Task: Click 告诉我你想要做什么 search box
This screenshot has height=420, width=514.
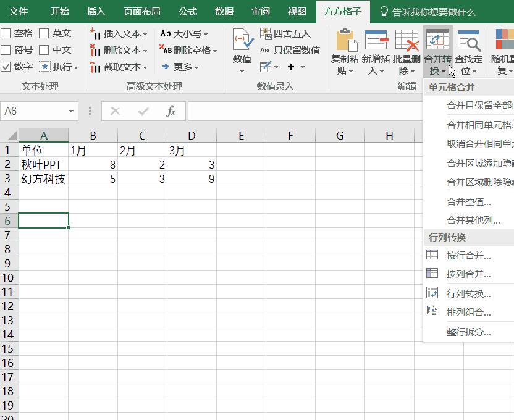Action: point(433,12)
